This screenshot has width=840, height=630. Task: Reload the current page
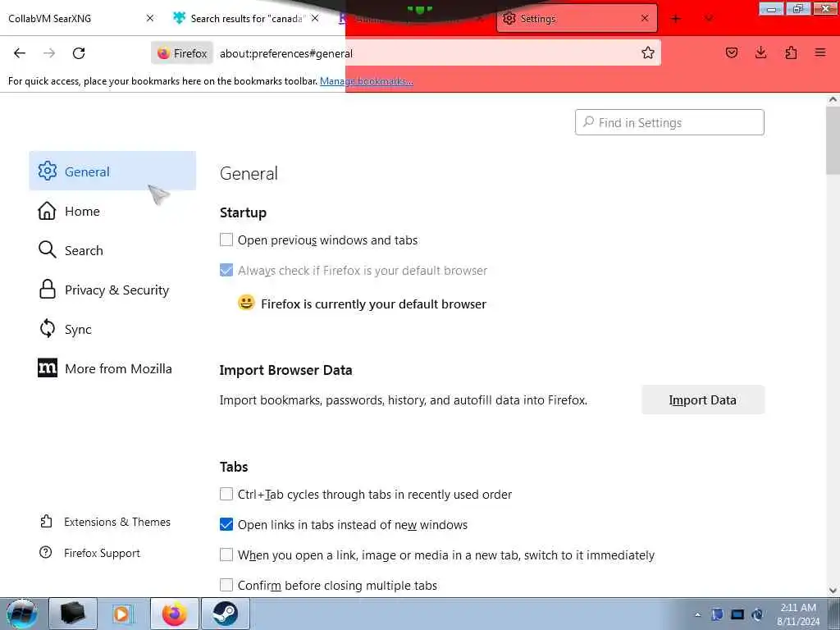point(79,53)
